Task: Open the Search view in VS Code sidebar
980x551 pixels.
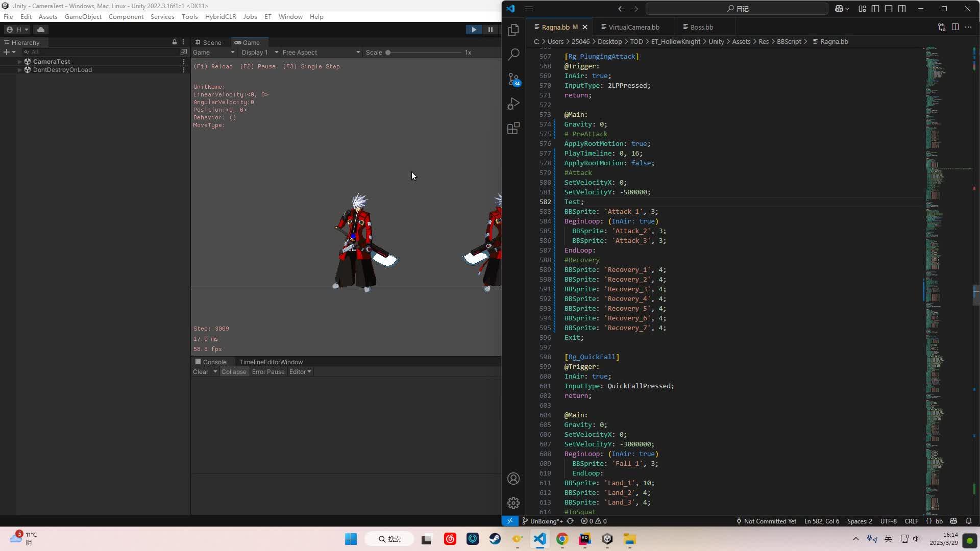Action: (x=513, y=54)
